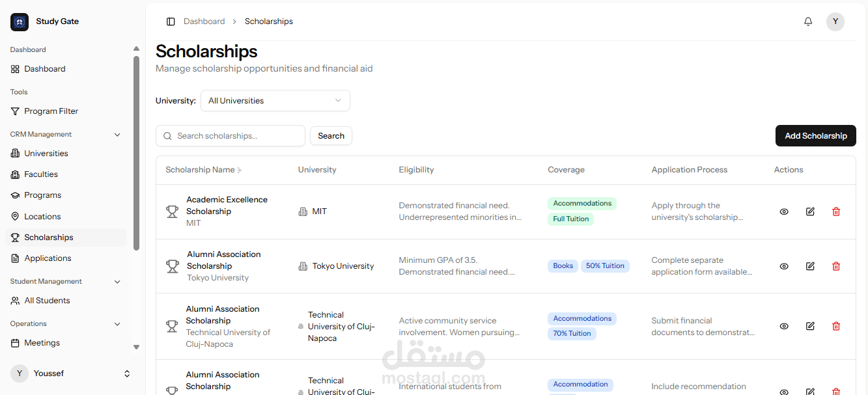Click the Add Scholarship button
868x395 pixels.
pos(815,136)
